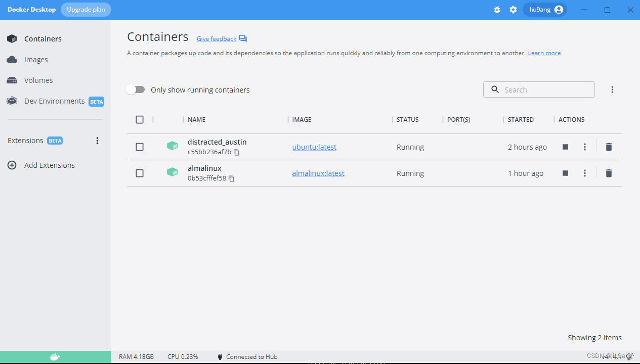Check the select-all containers checkbox
Screen dimensions: 640x364
click(140, 120)
